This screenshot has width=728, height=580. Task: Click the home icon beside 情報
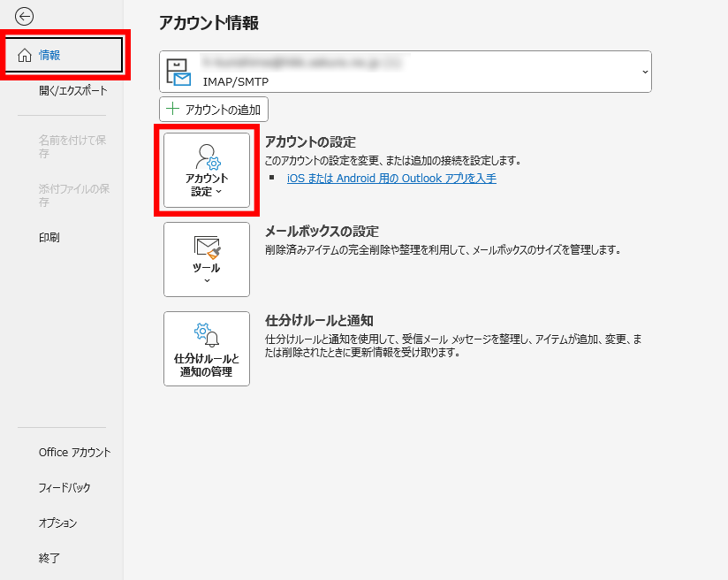pos(25,56)
